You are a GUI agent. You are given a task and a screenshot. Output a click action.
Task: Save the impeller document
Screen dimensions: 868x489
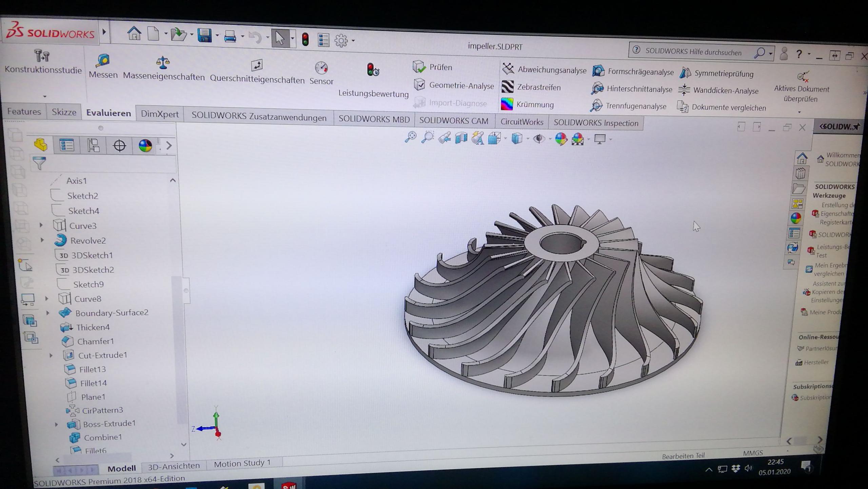(x=204, y=35)
